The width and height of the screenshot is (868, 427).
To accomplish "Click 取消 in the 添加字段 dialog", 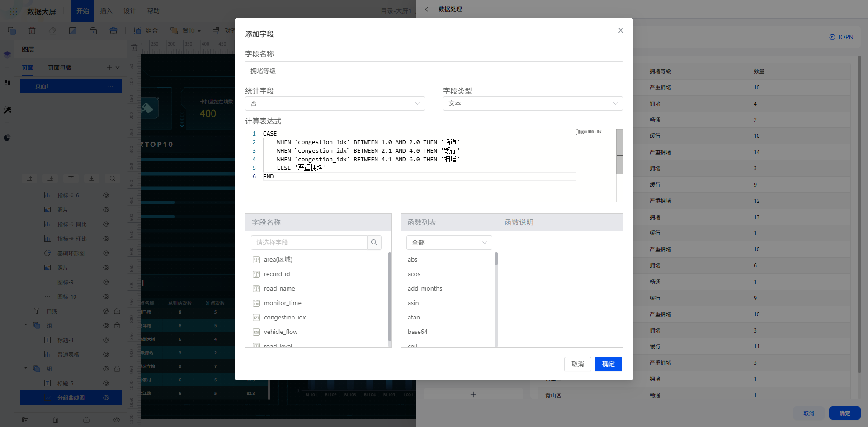I will (x=578, y=364).
